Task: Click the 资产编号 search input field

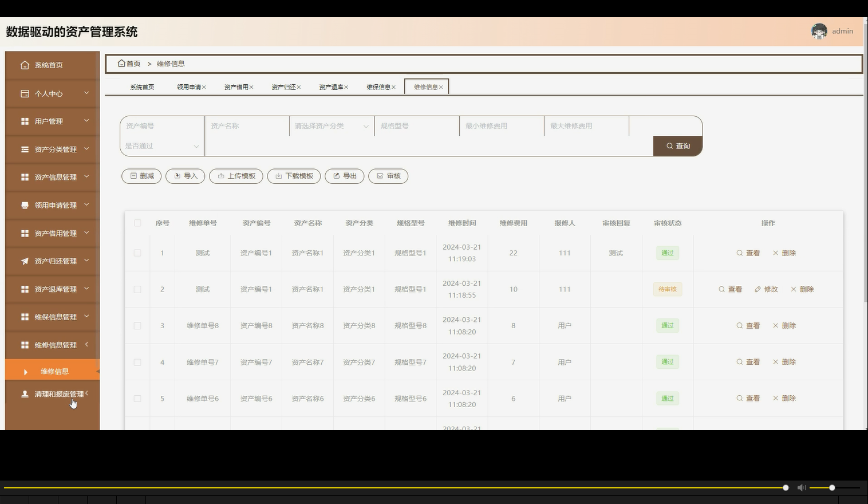Action: click(x=163, y=126)
